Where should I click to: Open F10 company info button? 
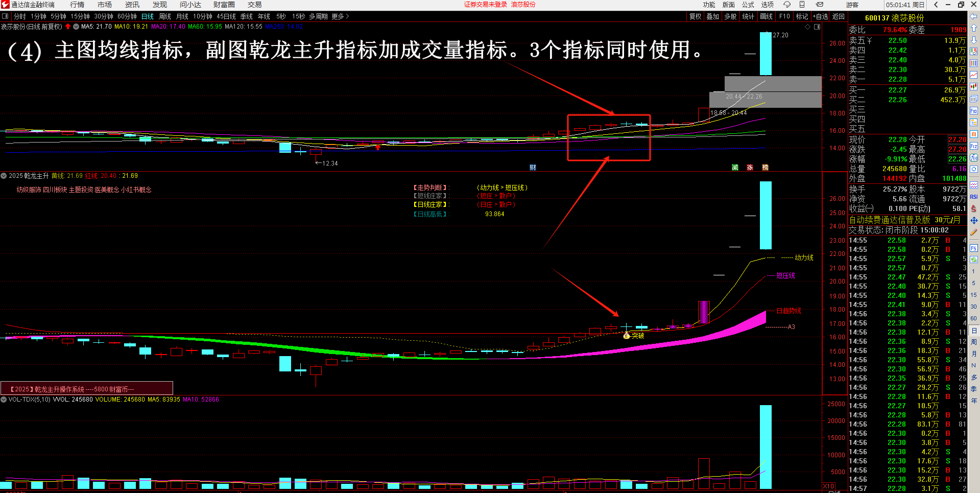(x=784, y=16)
